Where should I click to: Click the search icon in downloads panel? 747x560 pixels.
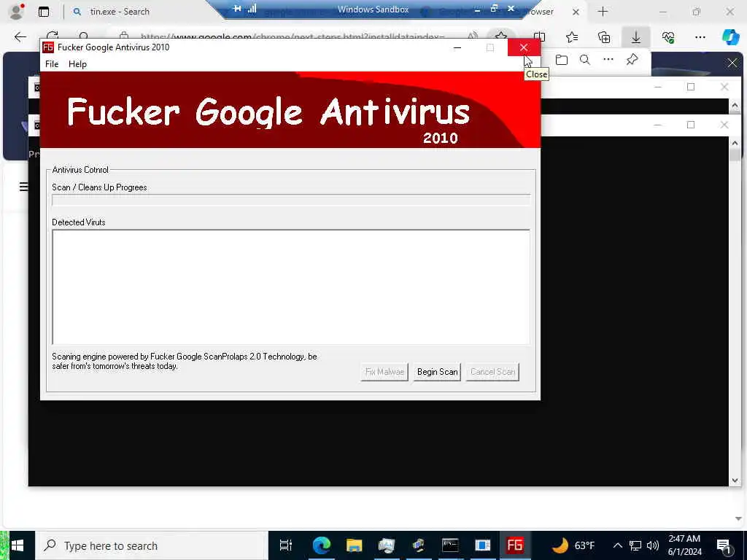[585, 60]
